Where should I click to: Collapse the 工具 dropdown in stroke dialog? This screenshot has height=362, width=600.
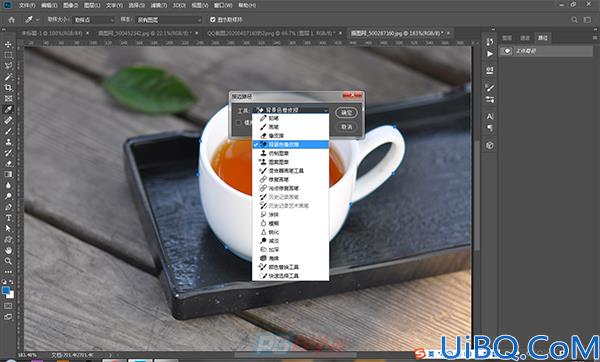pyautogui.click(x=291, y=110)
